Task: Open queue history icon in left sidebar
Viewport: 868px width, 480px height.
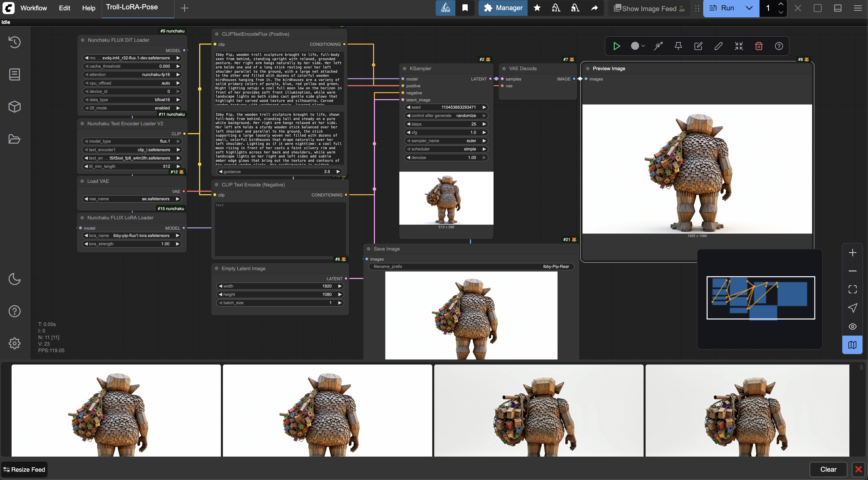Action: point(15,42)
